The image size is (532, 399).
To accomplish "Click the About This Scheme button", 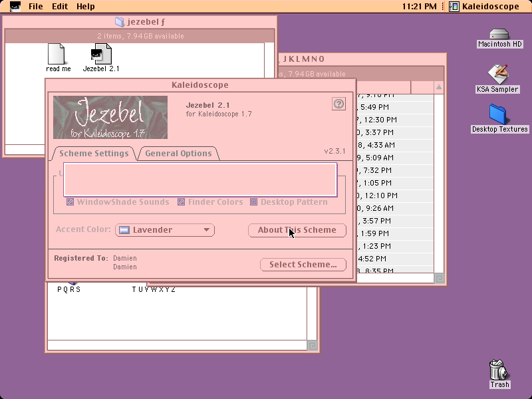I will [297, 230].
